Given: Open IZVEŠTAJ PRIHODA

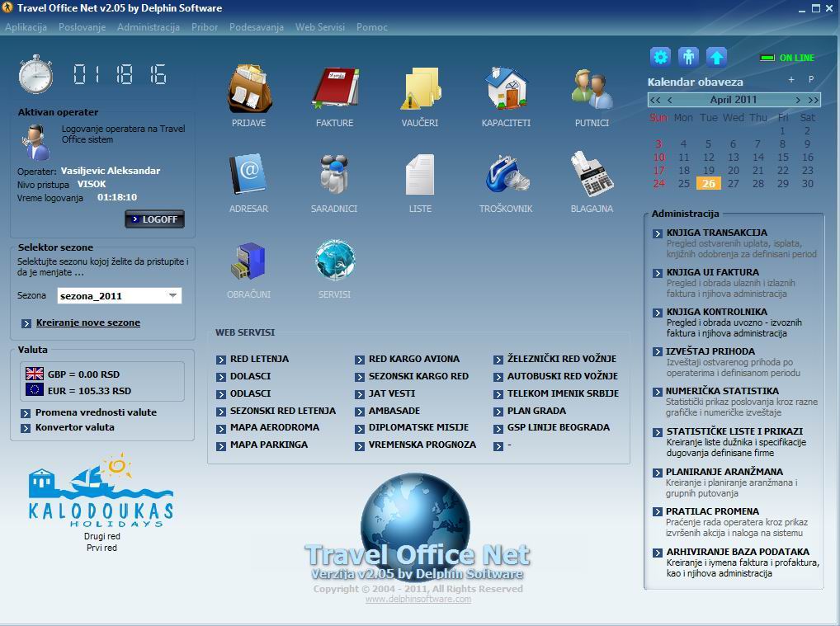Looking at the screenshot, I should pyautogui.click(x=710, y=351).
